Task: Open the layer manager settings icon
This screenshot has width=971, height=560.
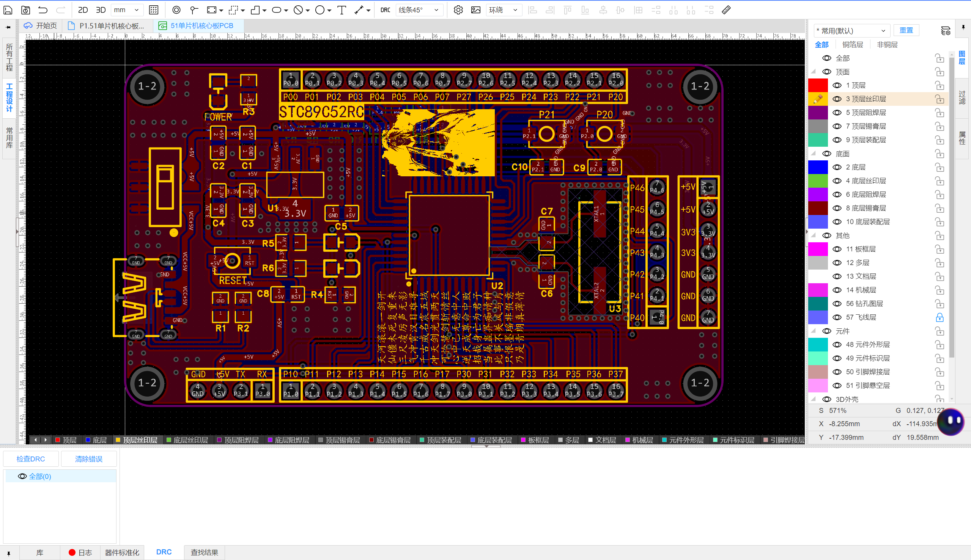Action: click(945, 31)
